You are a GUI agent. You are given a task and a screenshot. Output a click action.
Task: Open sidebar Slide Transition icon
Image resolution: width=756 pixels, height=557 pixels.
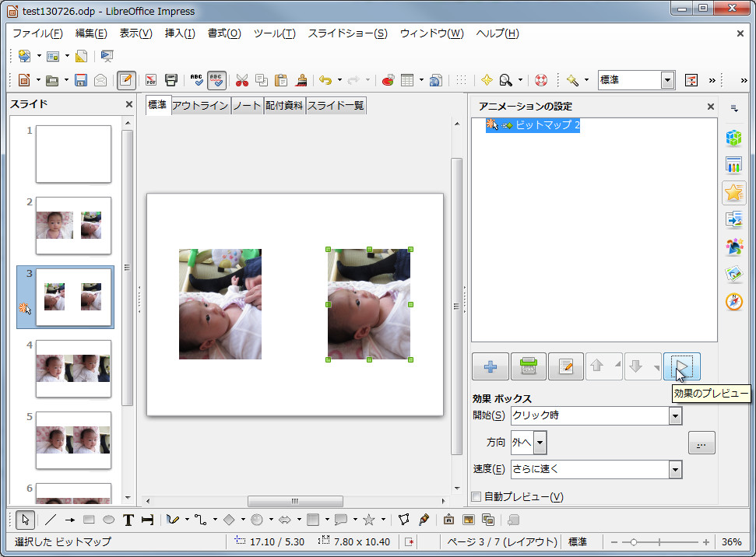pyautogui.click(x=734, y=219)
